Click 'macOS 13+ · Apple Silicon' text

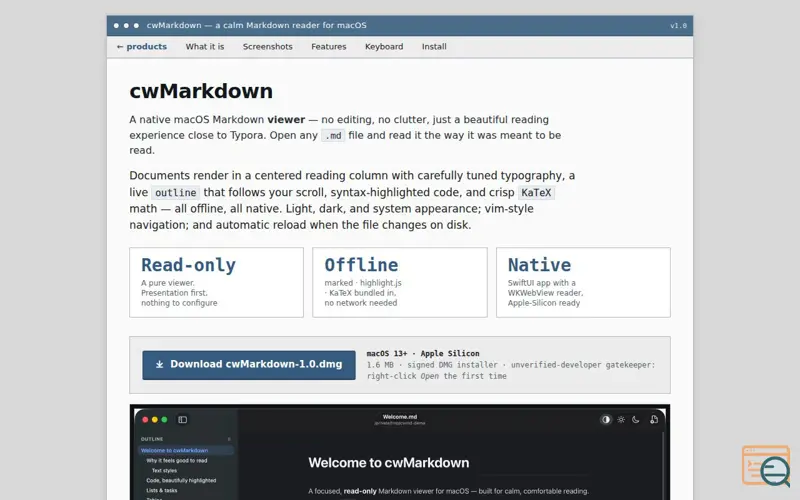click(423, 354)
